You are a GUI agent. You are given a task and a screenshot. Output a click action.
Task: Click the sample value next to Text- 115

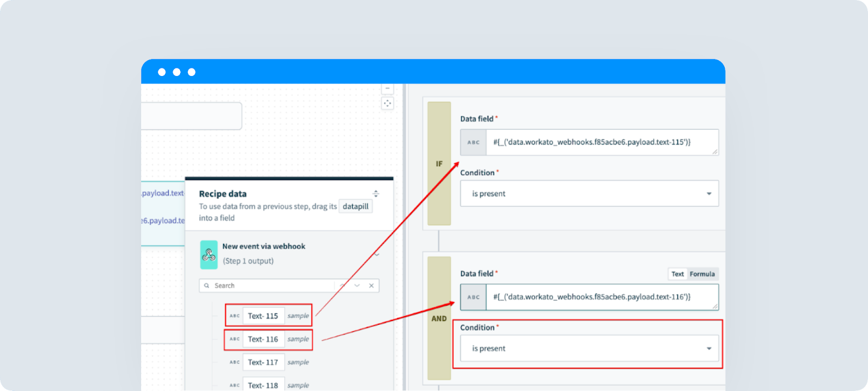(x=298, y=316)
